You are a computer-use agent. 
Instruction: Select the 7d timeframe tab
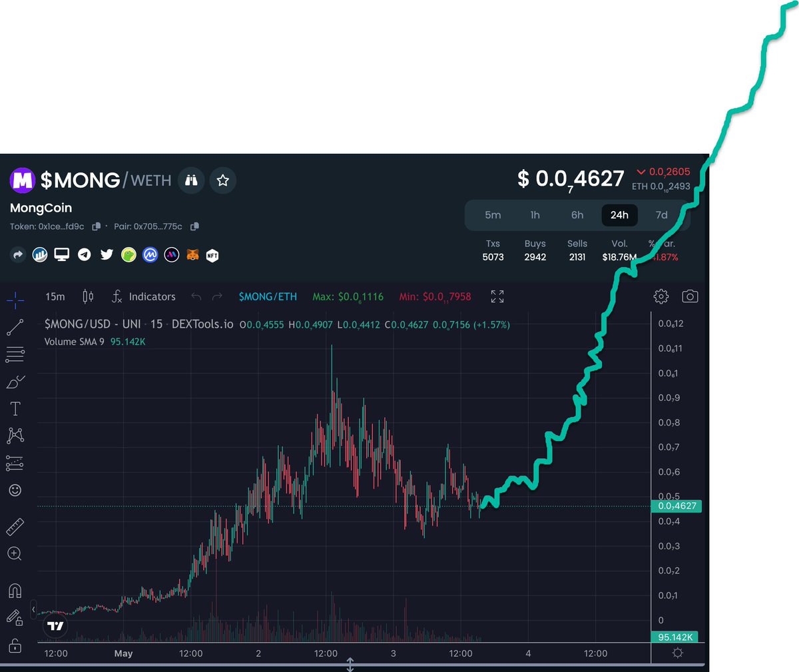tap(661, 214)
